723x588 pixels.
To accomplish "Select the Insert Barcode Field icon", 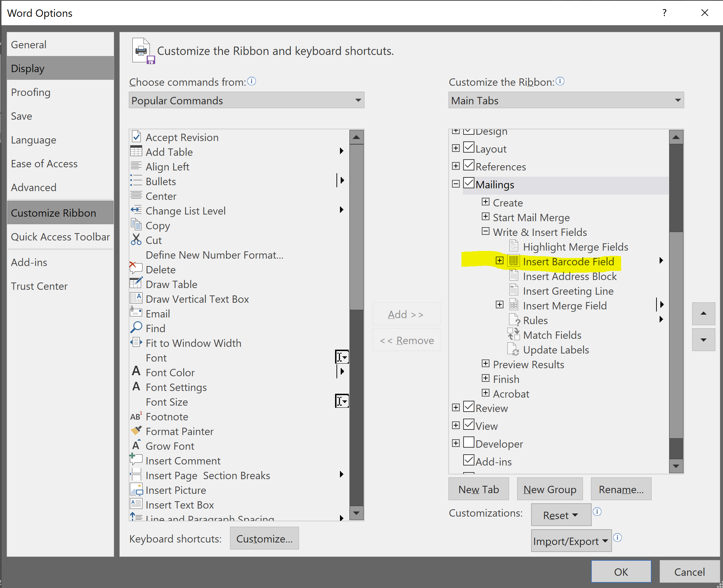I will pos(513,261).
